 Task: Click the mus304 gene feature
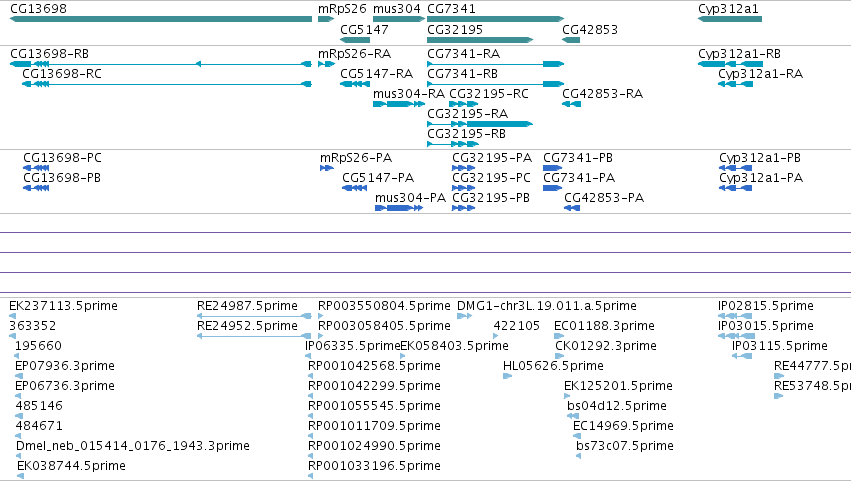pyautogui.click(x=399, y=19)
